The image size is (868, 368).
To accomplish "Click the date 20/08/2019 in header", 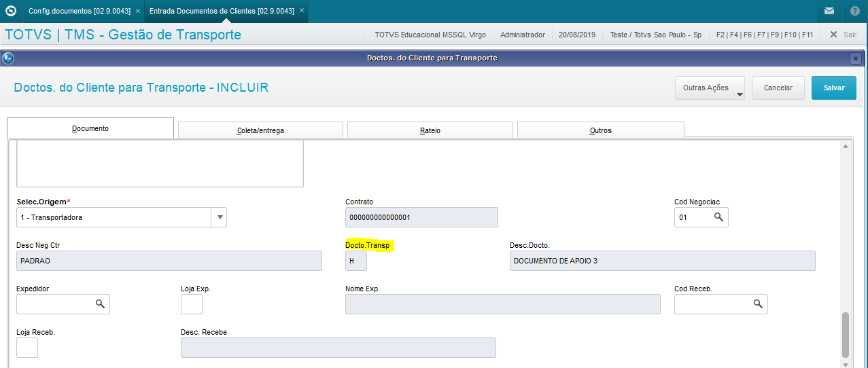I will 577,35.
